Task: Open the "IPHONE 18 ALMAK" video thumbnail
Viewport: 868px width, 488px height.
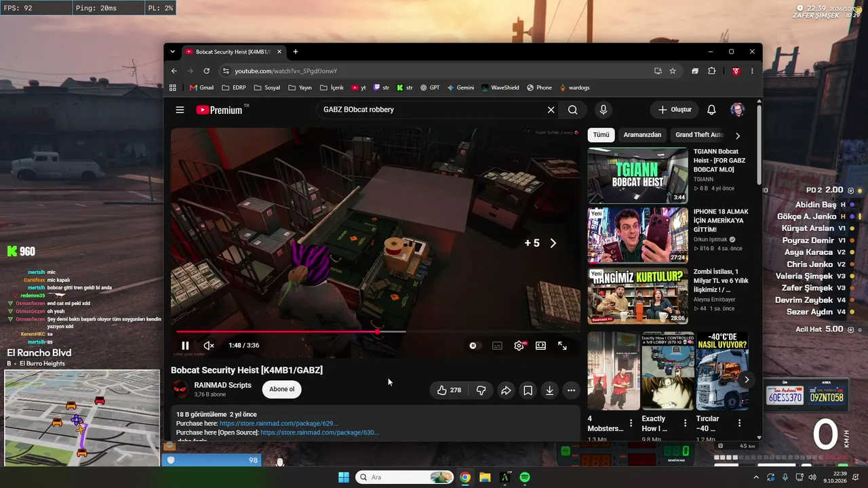Action: (x=637, y=235)
